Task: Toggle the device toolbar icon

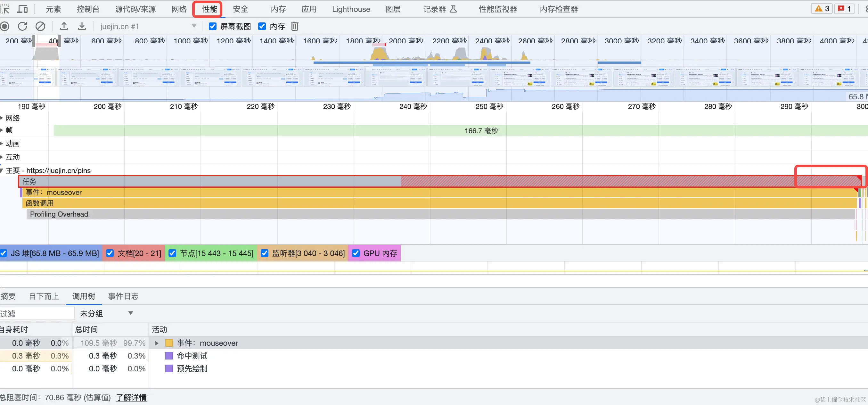Action: coord(22,9)
